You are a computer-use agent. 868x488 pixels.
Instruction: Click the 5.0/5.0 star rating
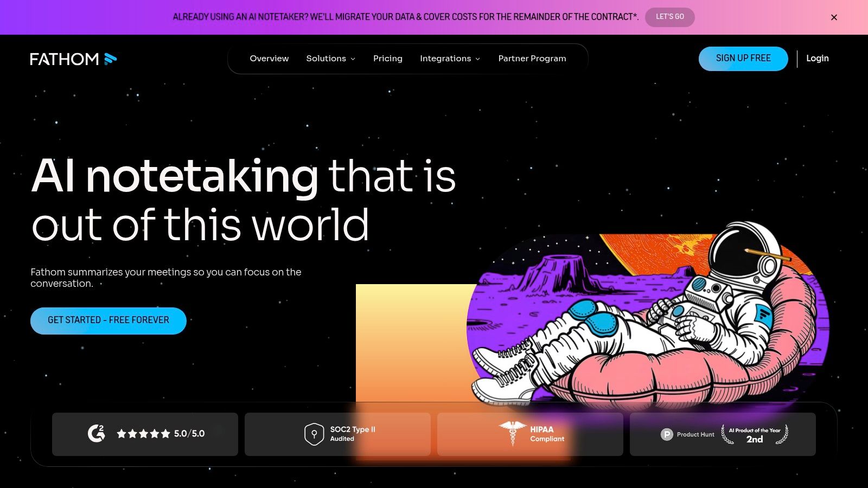pos(161,434)
